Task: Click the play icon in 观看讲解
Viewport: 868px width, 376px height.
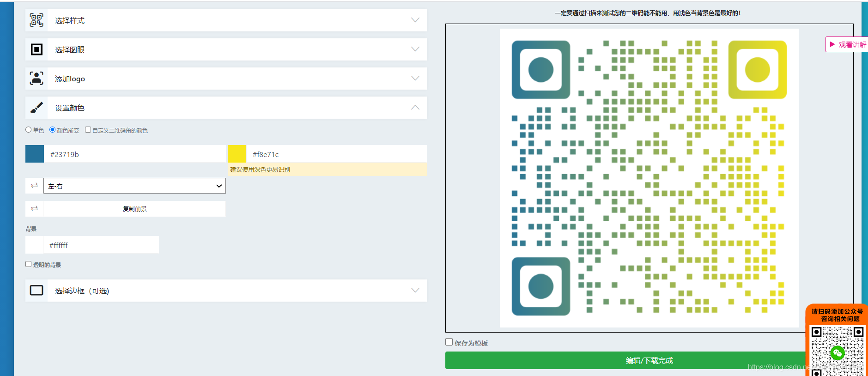Action: point(832,44)
